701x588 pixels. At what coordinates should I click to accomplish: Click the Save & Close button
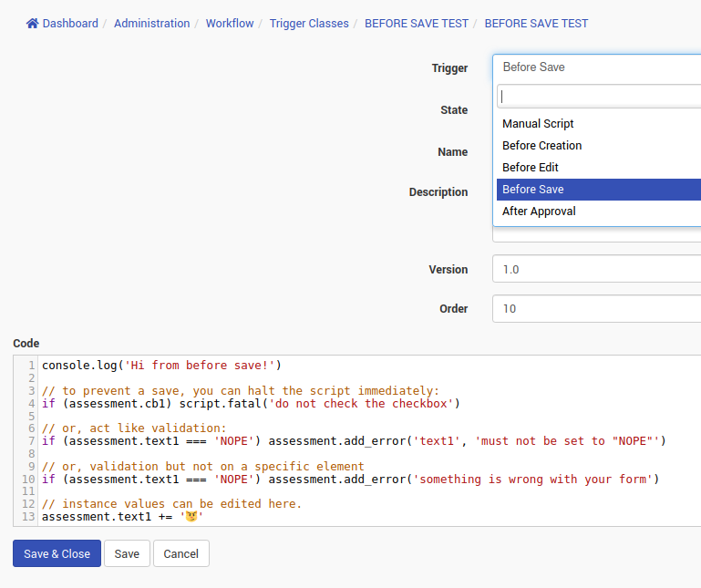click(57, 553)
